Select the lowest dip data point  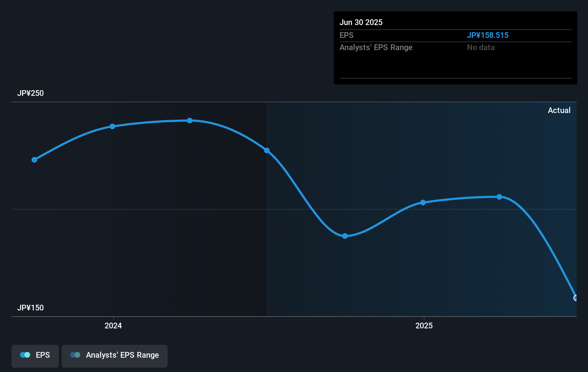coord(344,236)
